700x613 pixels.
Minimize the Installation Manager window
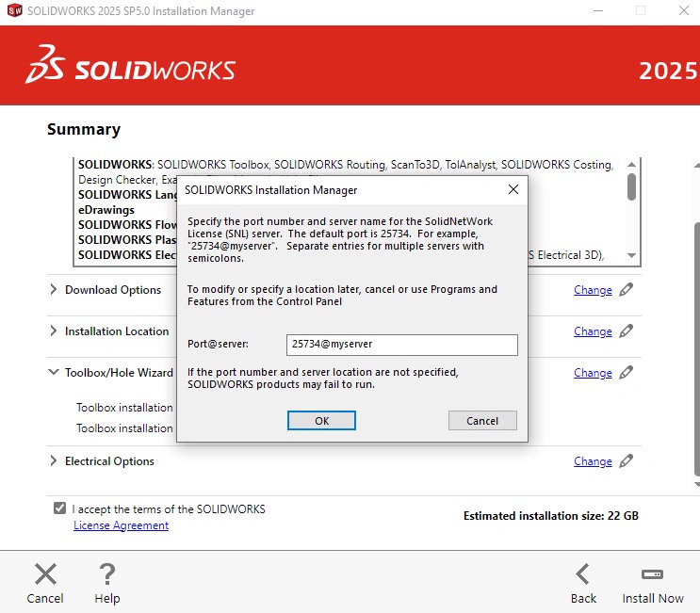[598, 10]
